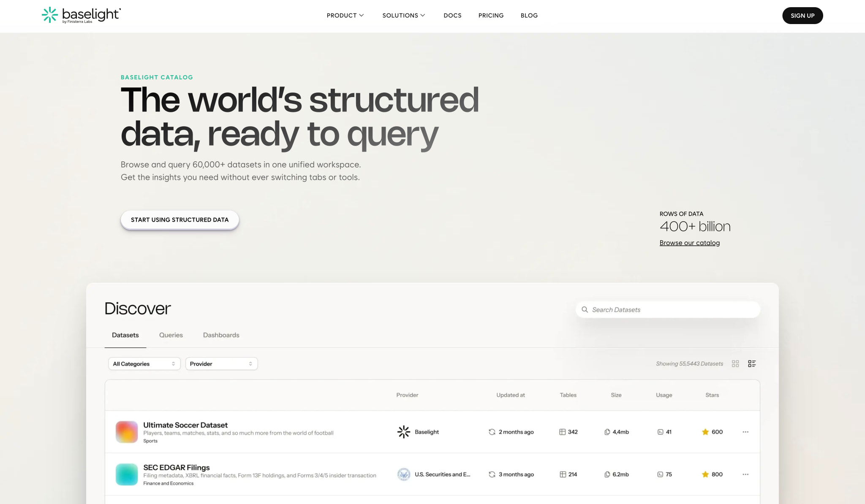Switch to the Queries tab
The width and height of the screenshot is (865, 504).
[x=171, y=335]
